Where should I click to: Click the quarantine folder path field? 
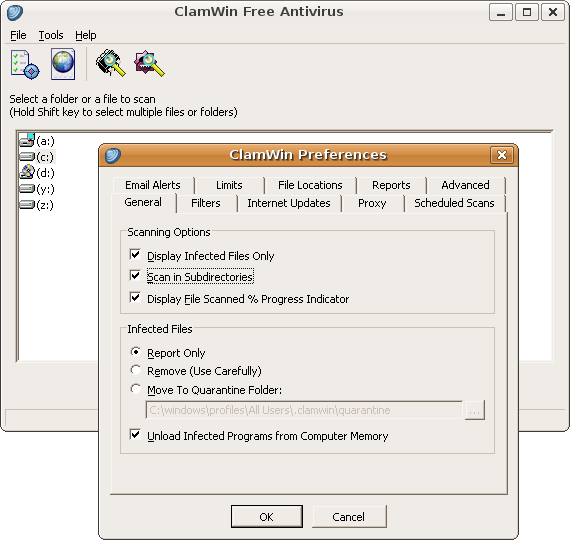tap(304, 410)
